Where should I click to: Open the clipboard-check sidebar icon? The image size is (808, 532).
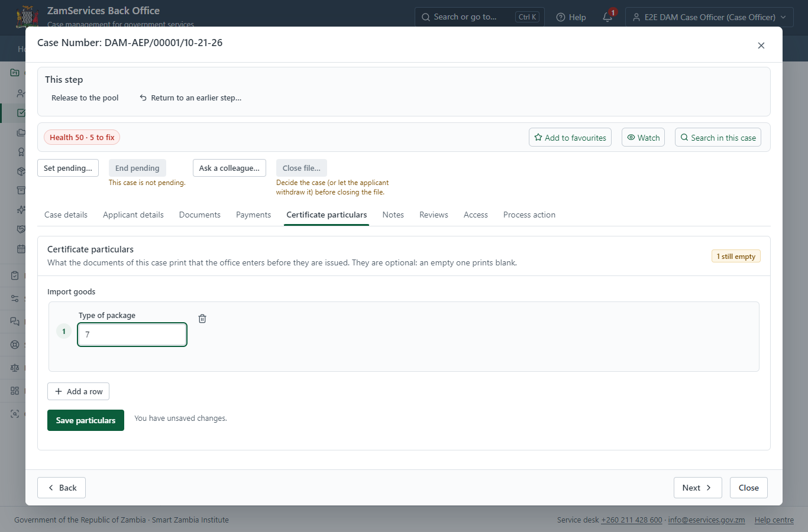(15, 275)
